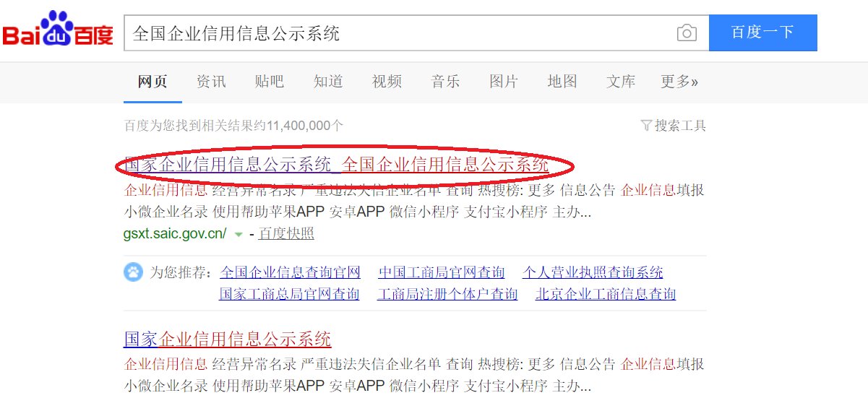Screen dimensions: 868x398
Task: Open first result 国家企业信用信息公示系统_全国企业信用信息公示系统
Action: (x=337, y=165)
